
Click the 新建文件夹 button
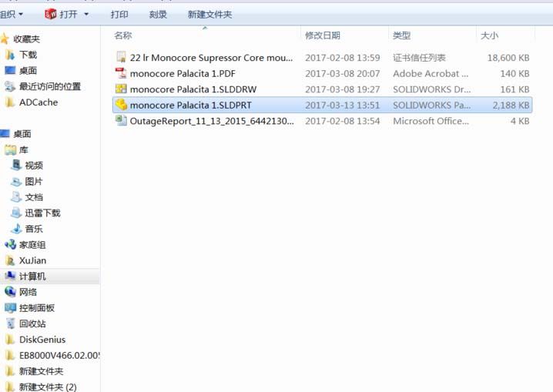tap(209, 15)
